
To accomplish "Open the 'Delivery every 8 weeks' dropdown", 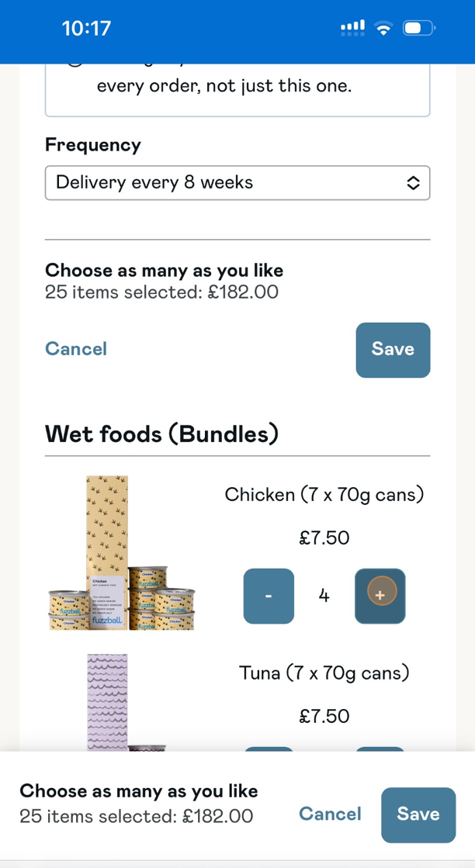I will tap(237, 183).
